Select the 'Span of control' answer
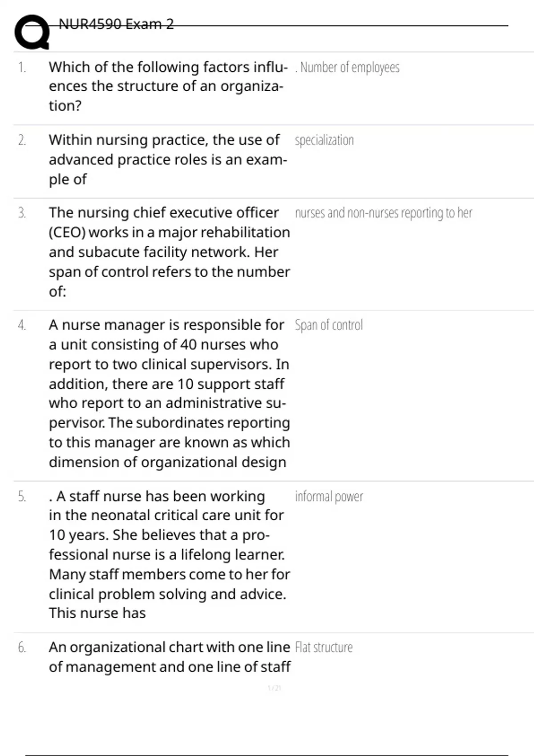Viewport: 534px width, 756px height. 329,325
